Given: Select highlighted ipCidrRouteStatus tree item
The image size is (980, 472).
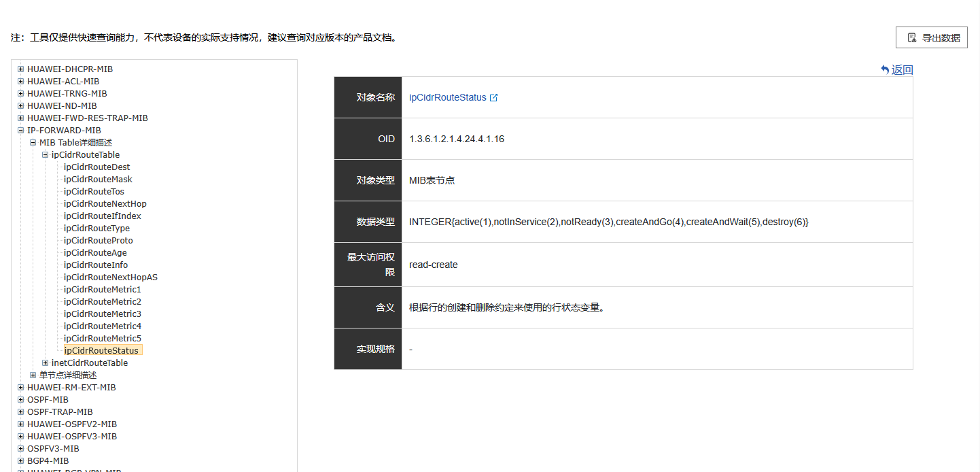Looking at the screenshot, I should (x=103, y=351).
